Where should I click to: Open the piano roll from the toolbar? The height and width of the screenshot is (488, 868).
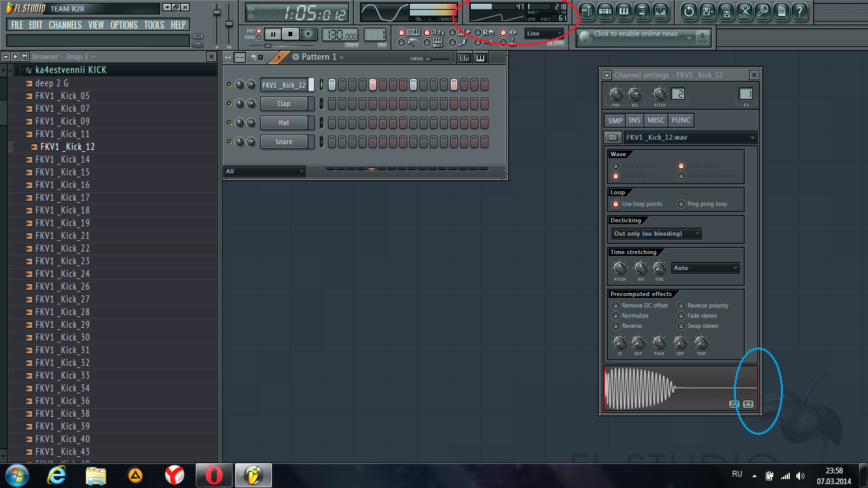623,11
